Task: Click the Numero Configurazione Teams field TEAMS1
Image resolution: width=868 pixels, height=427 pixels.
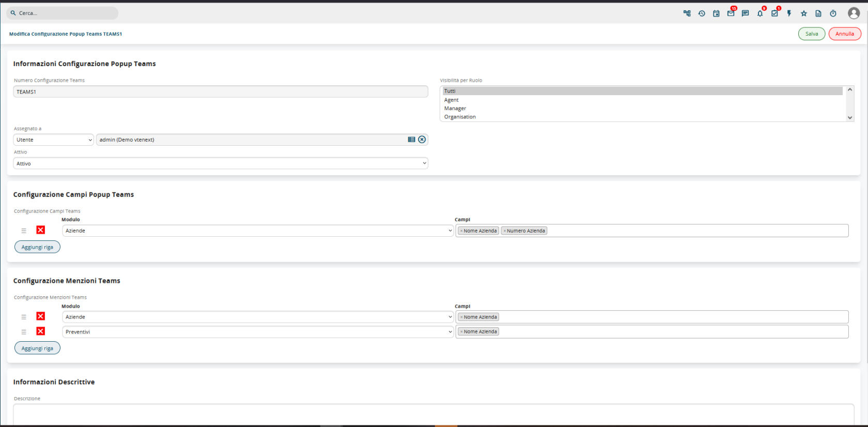Action: (x=221, y=91)
